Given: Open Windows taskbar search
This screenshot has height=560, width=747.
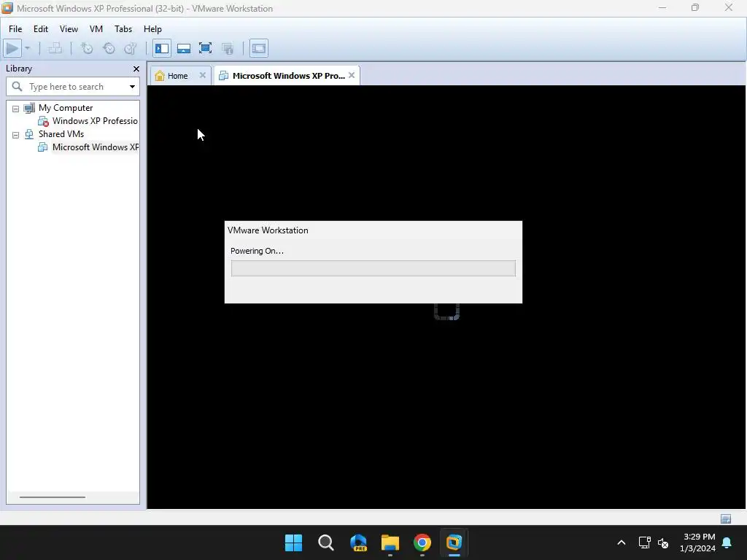Looking at the screenshot, I should 326,542.
